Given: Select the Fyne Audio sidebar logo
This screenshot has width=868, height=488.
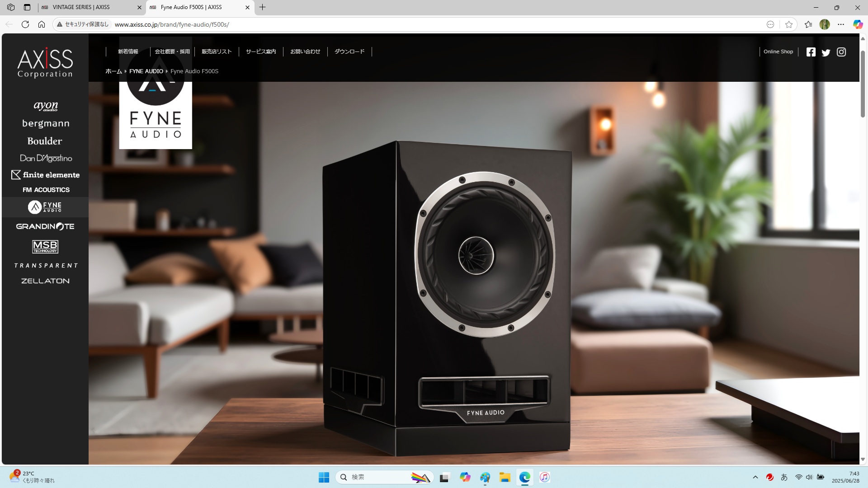Looking at the screenshot, I should coord(45,207).
